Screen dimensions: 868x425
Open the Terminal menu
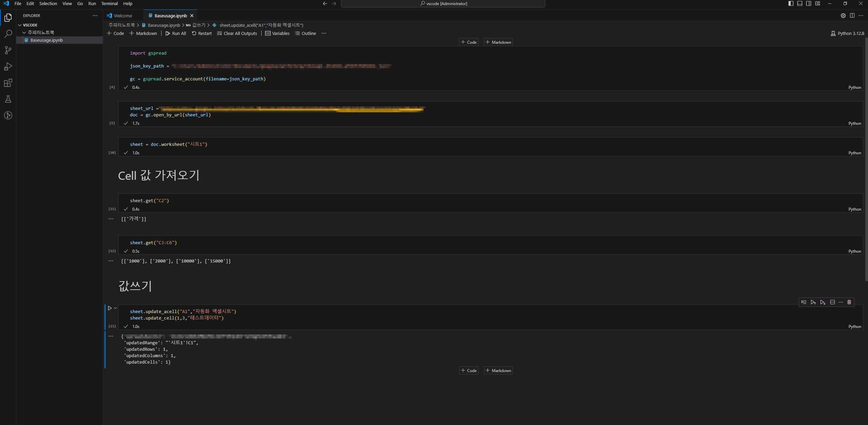click(109, 3)
